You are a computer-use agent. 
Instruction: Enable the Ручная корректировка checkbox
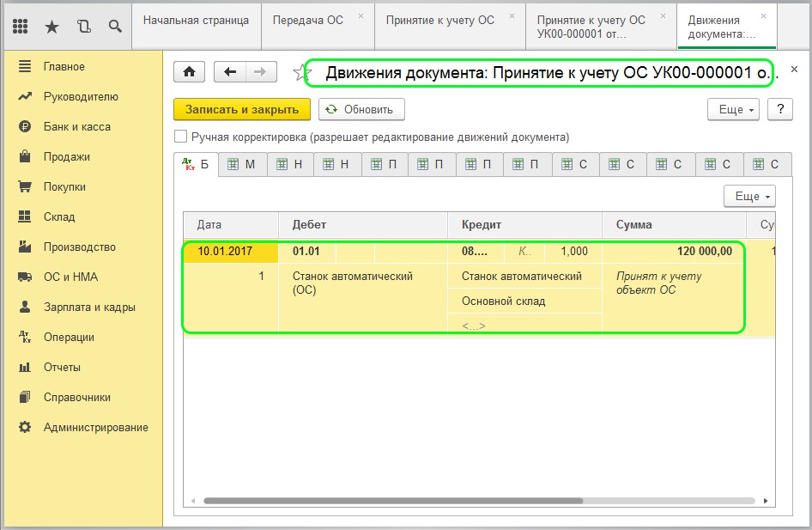pyautogui.click(x=180, y=137)
